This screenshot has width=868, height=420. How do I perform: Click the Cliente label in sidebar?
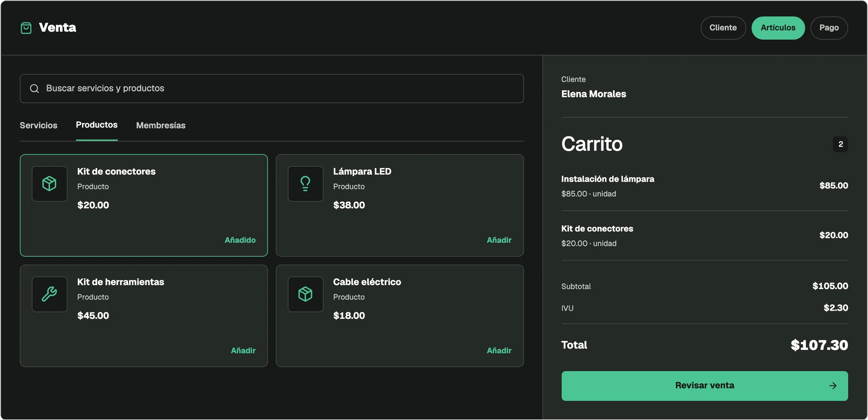pyautogui.click(x=573, y=80)
